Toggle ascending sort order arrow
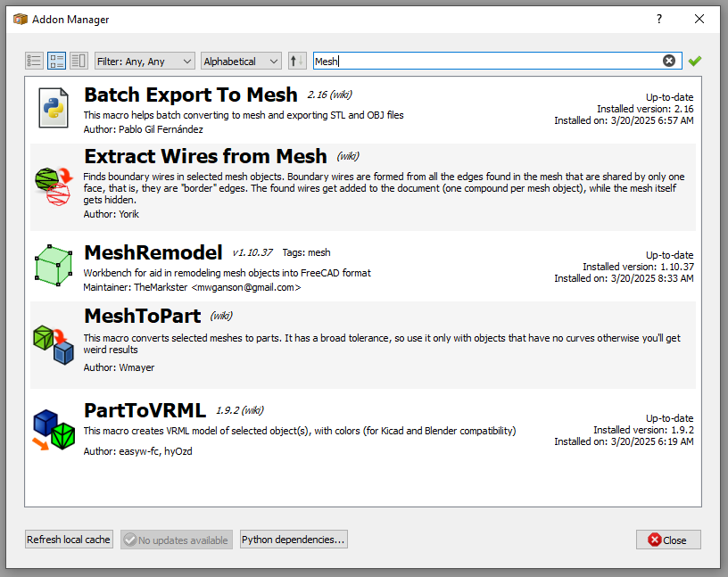 click(296, 60)
